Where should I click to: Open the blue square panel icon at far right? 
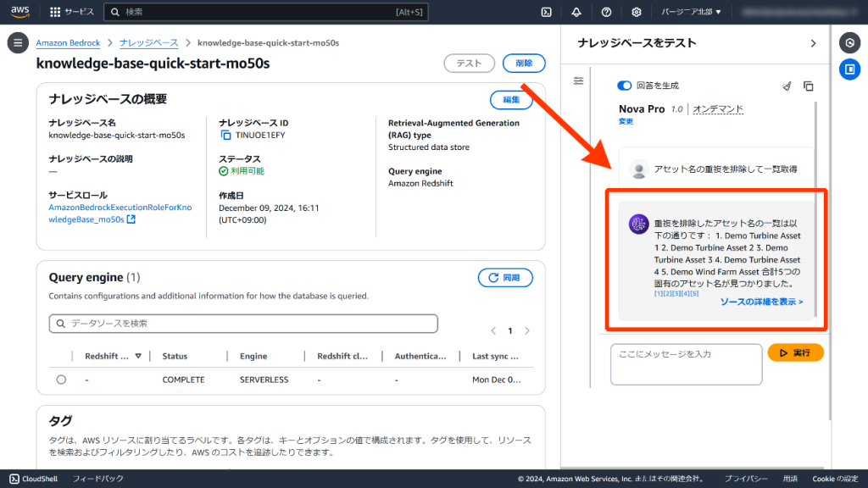click(849, 69)
